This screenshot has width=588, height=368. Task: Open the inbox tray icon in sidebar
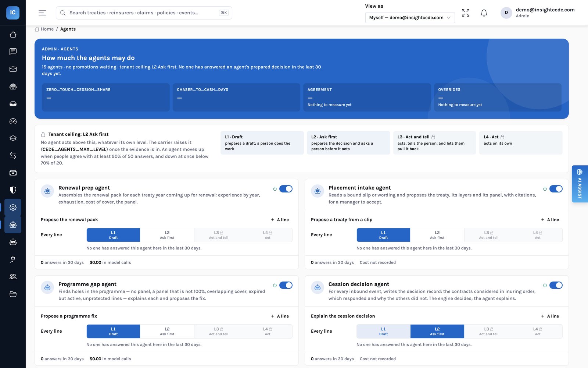(x=13, y=104)
